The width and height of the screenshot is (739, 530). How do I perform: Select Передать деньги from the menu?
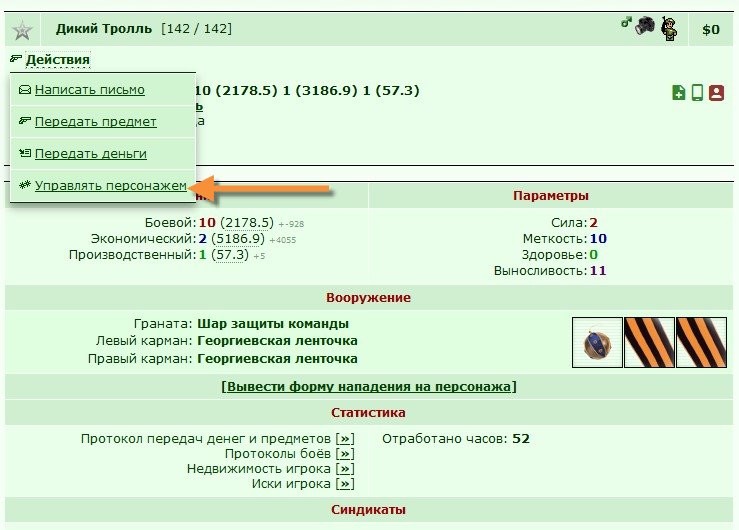point(91,154)
